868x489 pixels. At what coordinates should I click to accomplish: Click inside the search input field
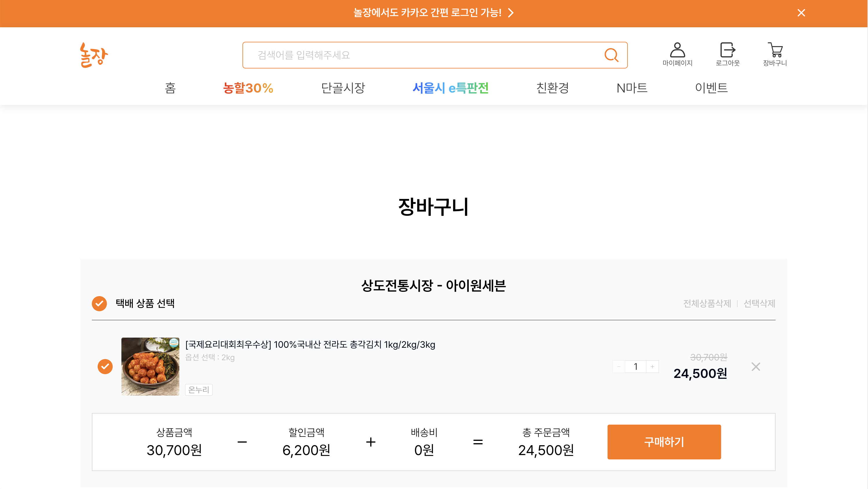click(404, 55)
